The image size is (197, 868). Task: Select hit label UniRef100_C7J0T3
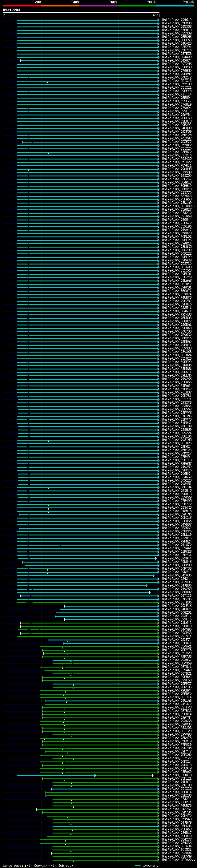tap(177, 775)
